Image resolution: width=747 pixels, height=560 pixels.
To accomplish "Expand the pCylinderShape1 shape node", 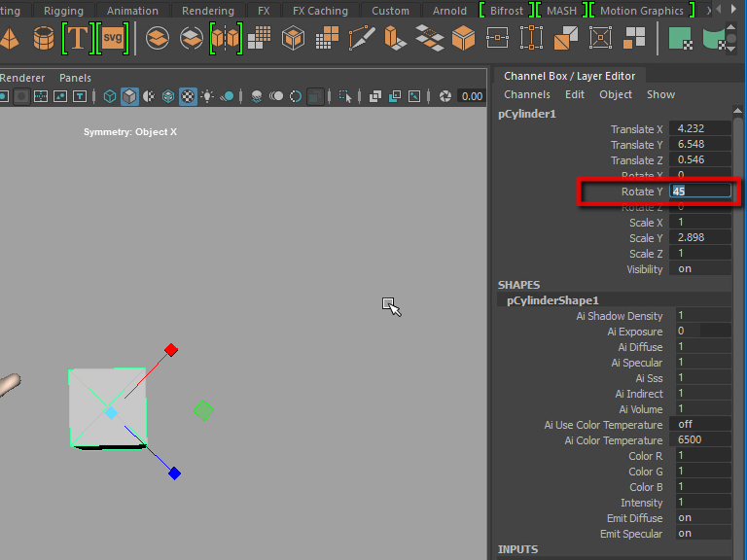I will click(552, 300).
